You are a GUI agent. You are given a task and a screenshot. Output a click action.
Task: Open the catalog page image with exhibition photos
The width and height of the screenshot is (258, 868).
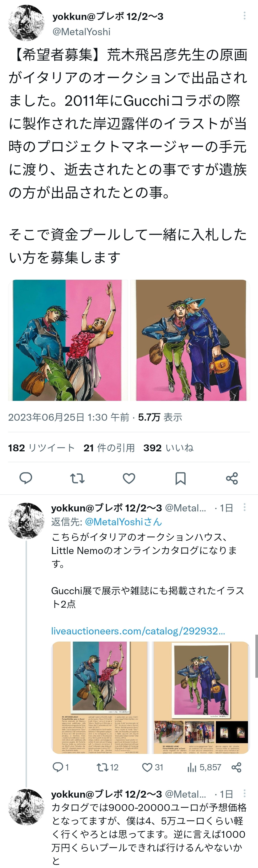pyautogui.click(x=201, y=698)
